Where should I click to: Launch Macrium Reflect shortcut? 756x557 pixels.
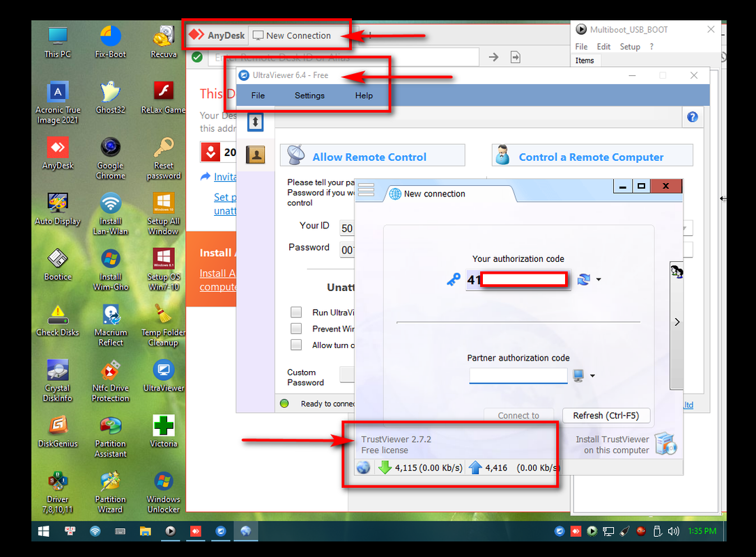pos(110,325)
